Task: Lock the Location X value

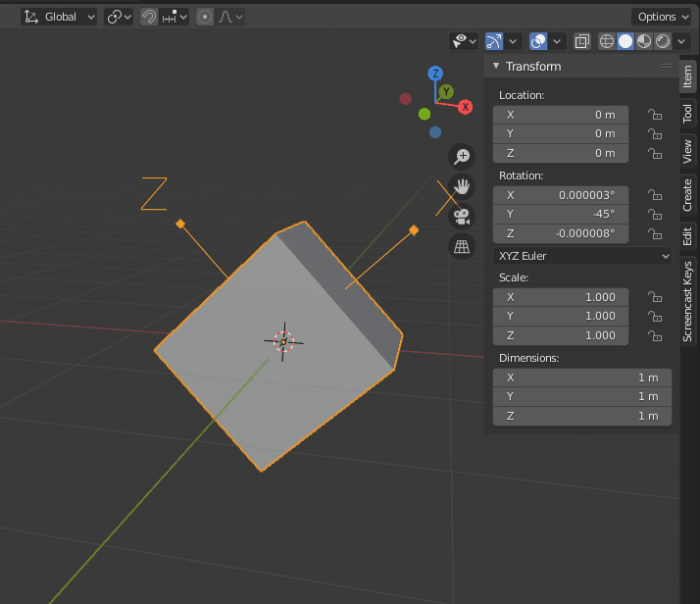Action: coord(655,115)
